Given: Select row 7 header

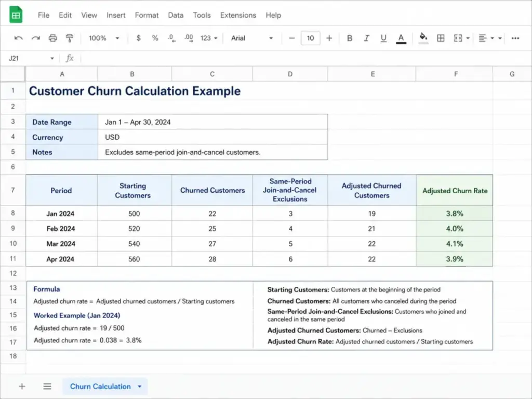Looking at the screenshot, I should point(13,190).
